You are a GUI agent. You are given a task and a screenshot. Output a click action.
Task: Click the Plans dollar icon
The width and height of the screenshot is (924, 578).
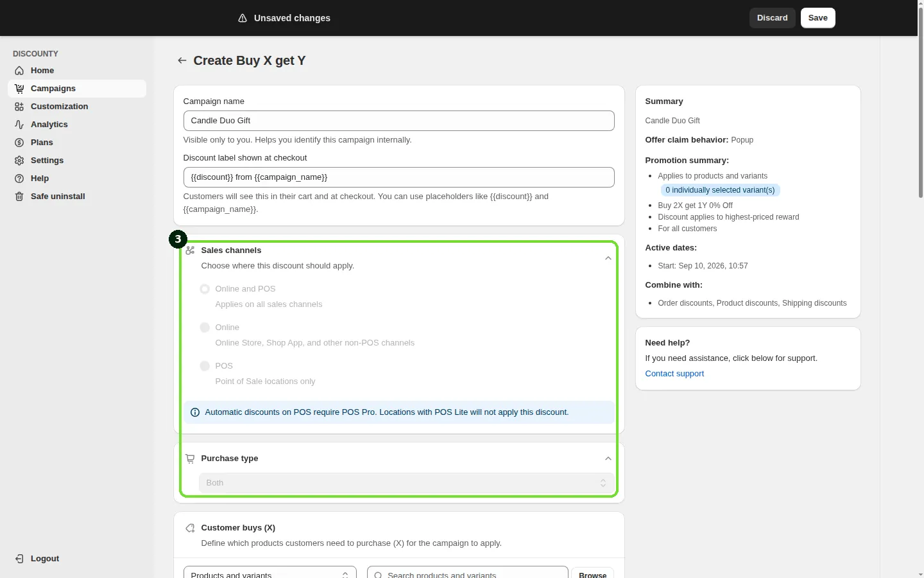pyautogui.click(x=19, y=143)
